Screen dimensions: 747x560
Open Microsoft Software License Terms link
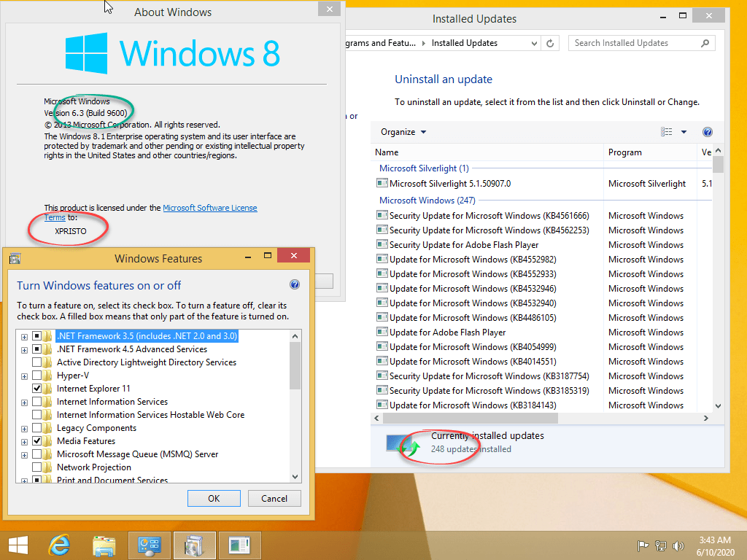click(209, 208)
